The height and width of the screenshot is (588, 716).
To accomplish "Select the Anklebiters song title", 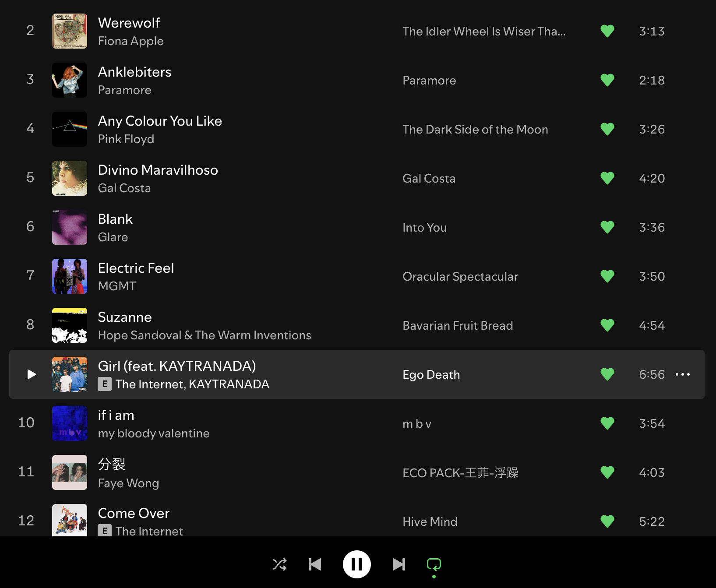I will [135, 72].
